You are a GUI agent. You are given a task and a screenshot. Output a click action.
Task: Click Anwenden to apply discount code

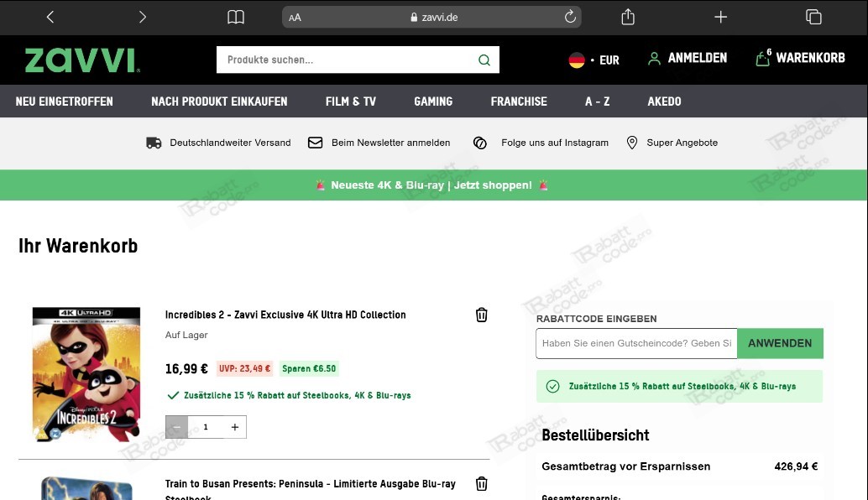tap(780, 343)
